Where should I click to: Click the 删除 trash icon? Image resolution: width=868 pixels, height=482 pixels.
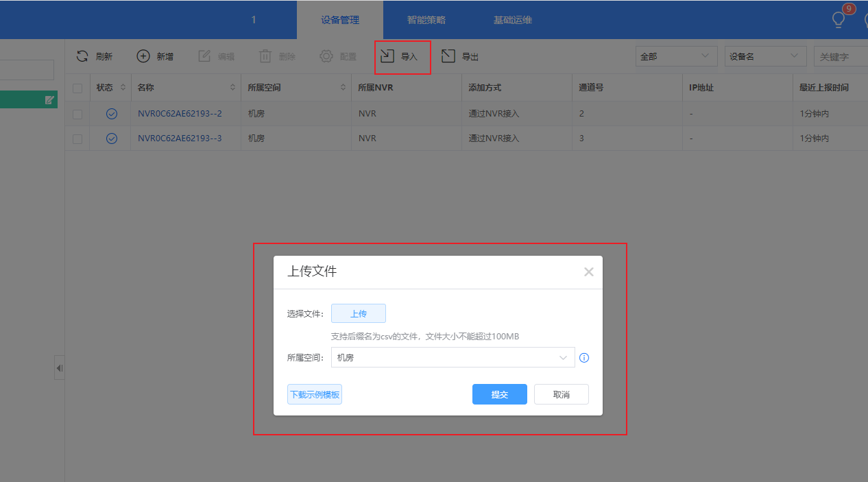pos(265,56)
